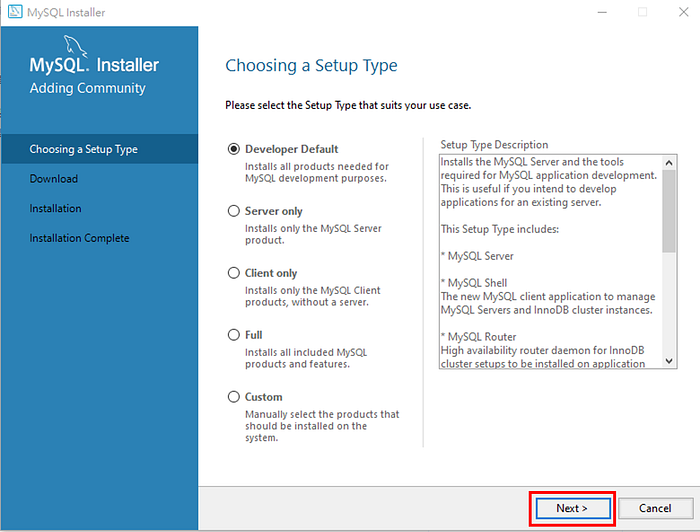The image size is (700, 532).
Task: Click the '* MySQL Shell' line in description
Action: coord(474,283)
